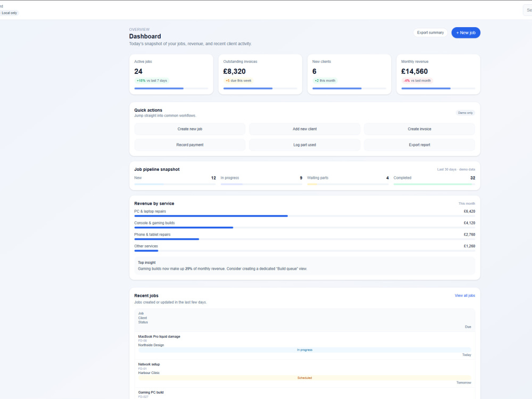The width and height of the screenshot is (532, 399).
Task: Click the £2,760 revenue value
Action: (469, 235)
